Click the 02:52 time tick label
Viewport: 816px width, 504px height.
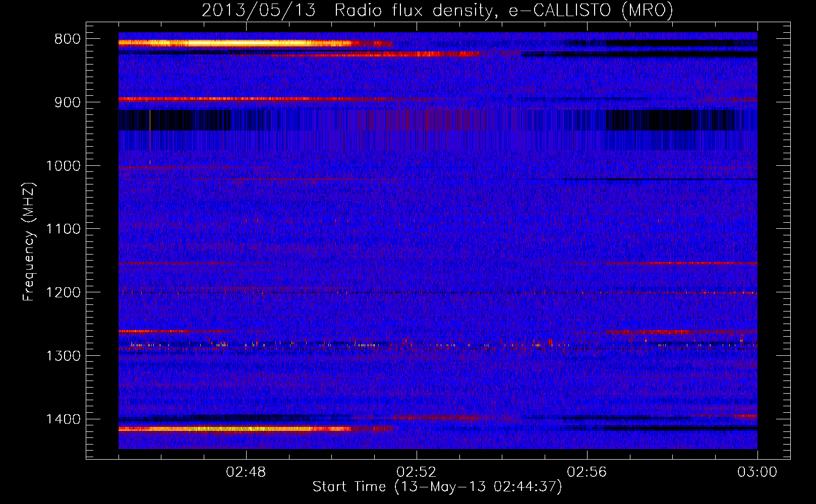tap(417, 472)
